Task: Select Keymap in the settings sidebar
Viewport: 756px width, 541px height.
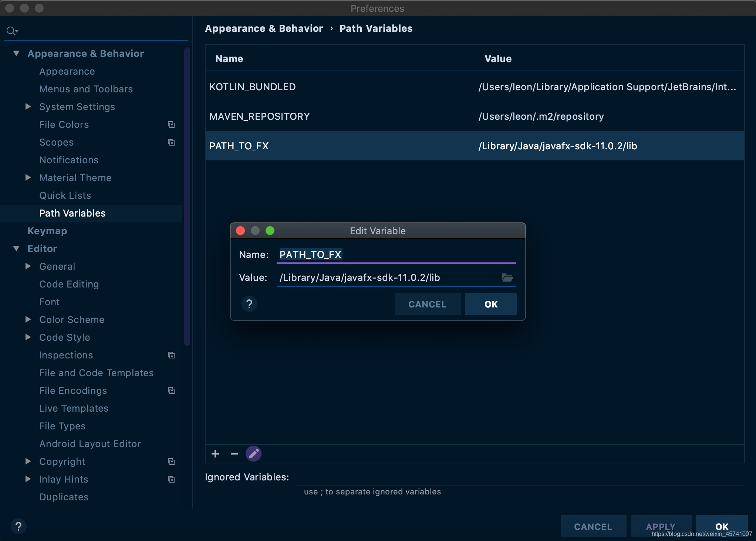Action: point(47,231)
